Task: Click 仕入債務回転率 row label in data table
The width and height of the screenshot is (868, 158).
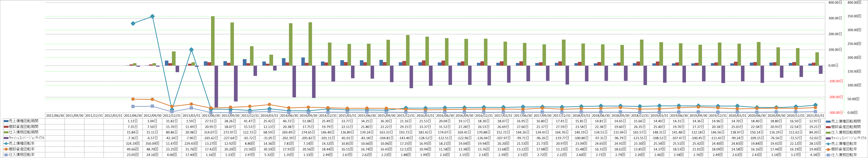Action: tap(21, 155)
